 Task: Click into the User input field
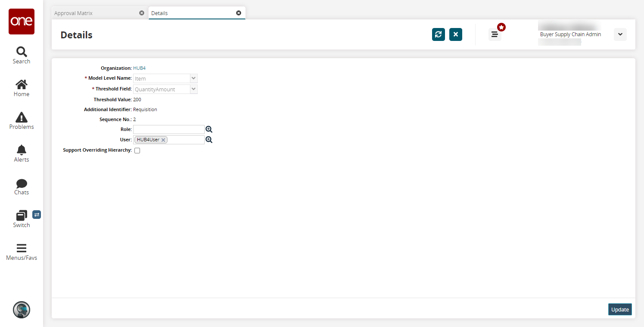[168, 140]
